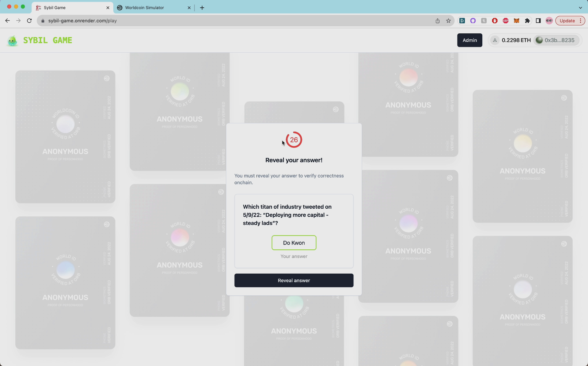Click the site lock icon
The width and height of the screenshot is (588, 366).
(x=43, y=21)
